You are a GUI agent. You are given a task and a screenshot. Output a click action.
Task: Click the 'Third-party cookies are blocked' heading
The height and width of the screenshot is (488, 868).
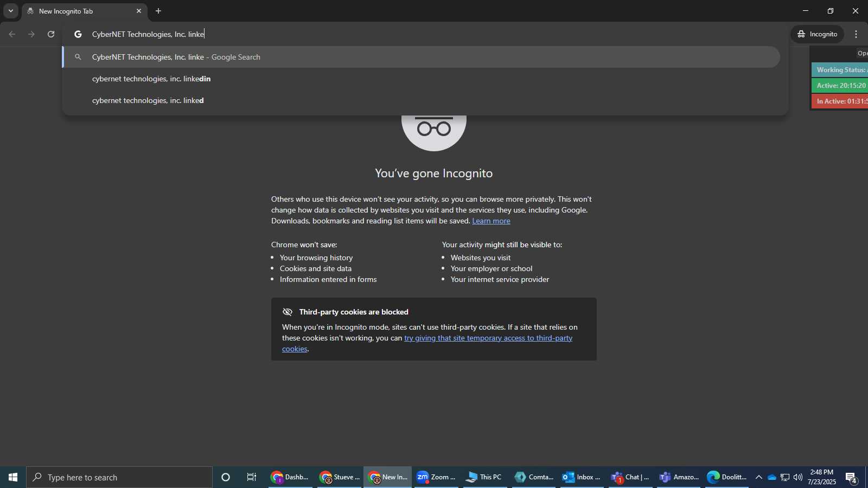click(354, 312)
